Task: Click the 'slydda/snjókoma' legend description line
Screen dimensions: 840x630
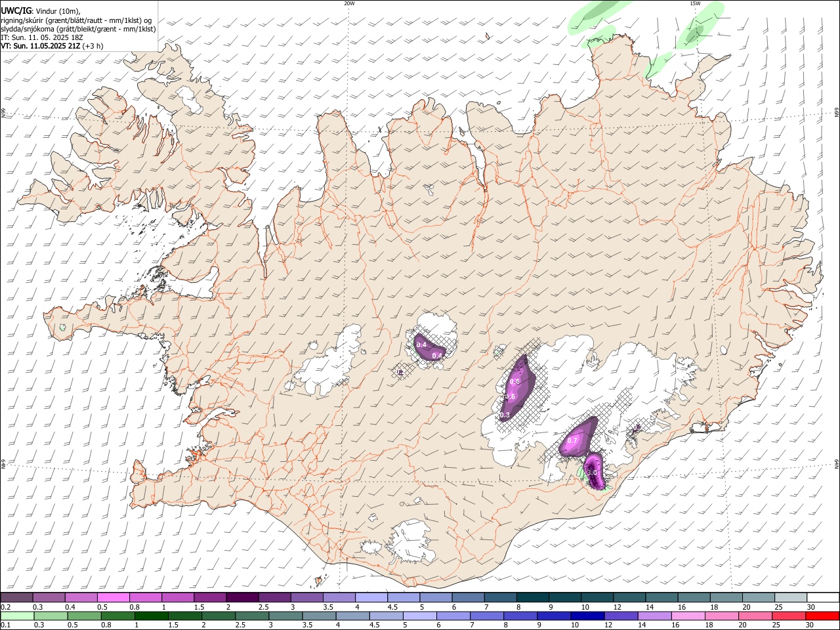Action: pyautogui.click(x=78, y=29)
